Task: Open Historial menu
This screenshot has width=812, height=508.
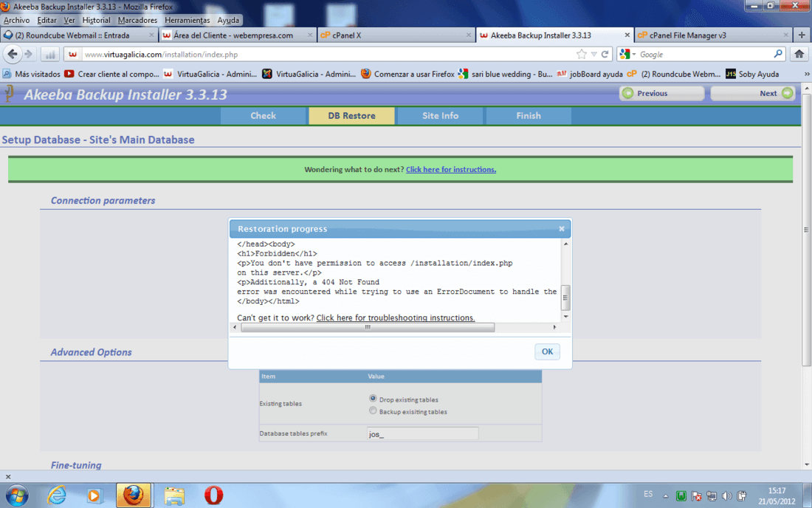Action: [x=96, y=20]
